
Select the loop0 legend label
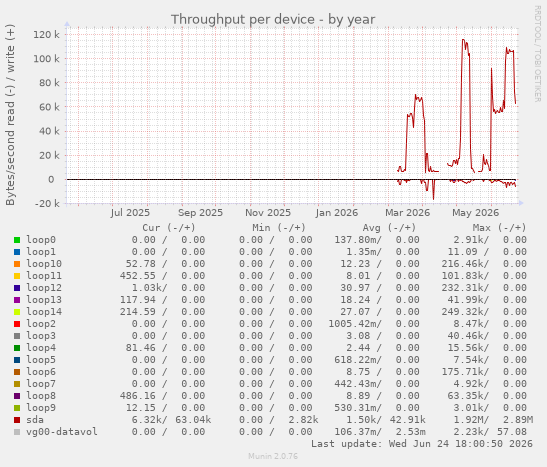(x=41, y=240)
